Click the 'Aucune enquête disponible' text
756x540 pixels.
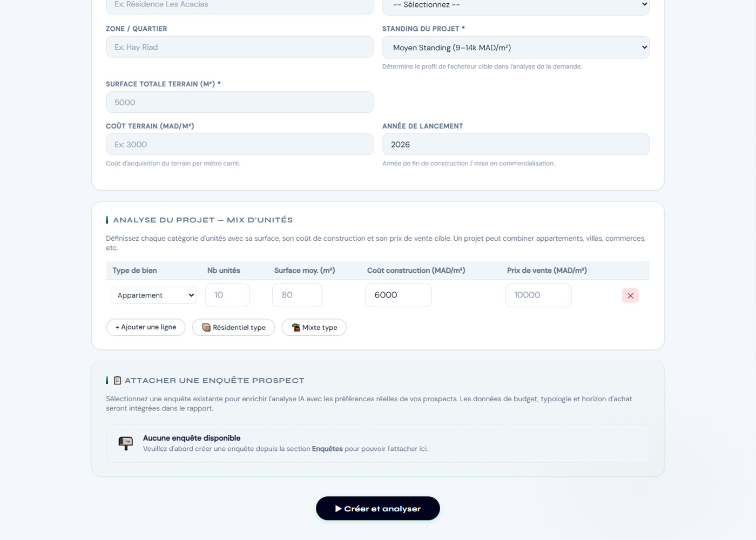(192, 438)
